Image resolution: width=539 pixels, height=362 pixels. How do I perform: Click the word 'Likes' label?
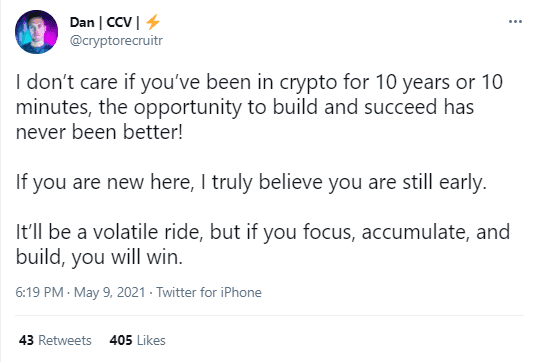151,340
